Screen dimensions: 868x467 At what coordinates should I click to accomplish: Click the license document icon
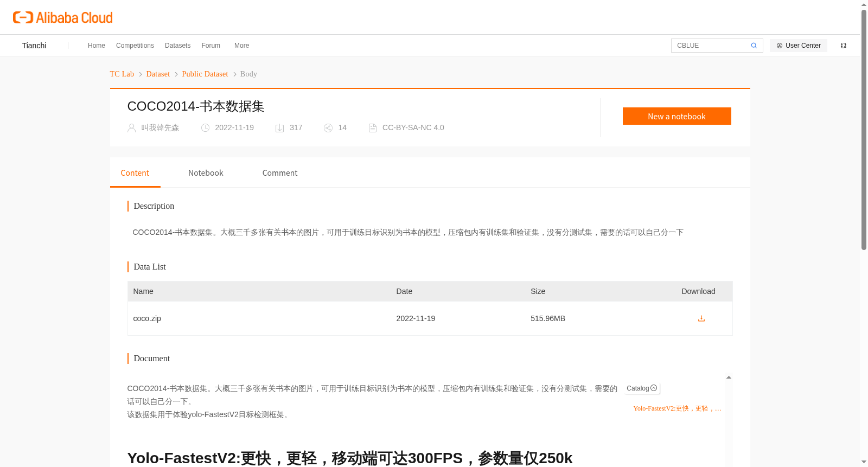click(373, 128)
